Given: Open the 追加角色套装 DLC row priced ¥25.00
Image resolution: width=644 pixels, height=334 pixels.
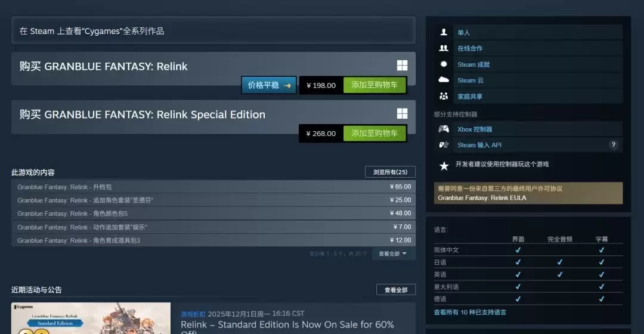Looking at the screenshot, I should (x=213, y=200).
